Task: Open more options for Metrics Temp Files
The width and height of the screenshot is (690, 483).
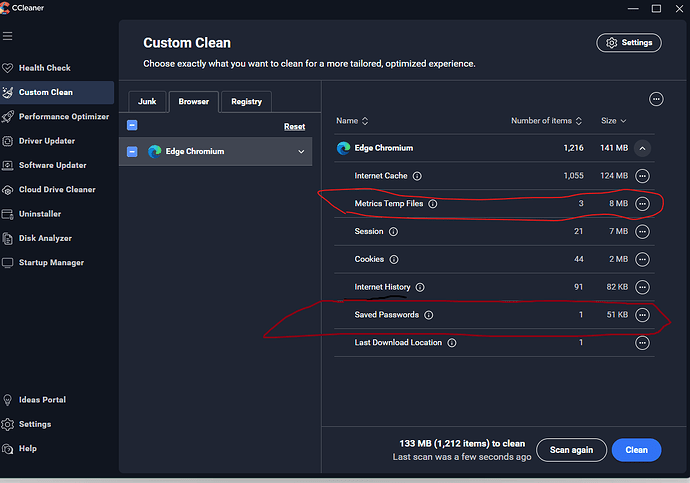Action: pos(642,203)
